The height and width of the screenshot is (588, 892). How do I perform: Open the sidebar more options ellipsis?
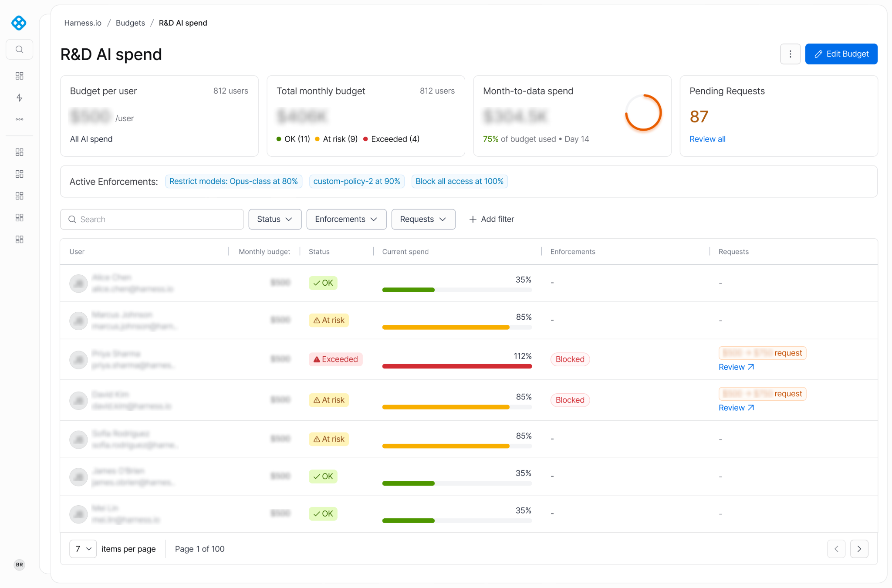pos(19,119)
